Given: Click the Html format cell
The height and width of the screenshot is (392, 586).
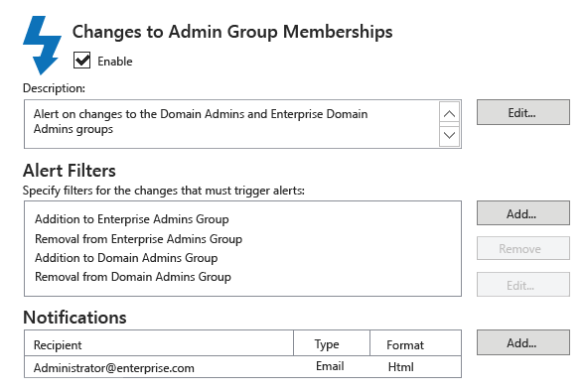Looking at the screenshot, I should click(x=400, y=367).
